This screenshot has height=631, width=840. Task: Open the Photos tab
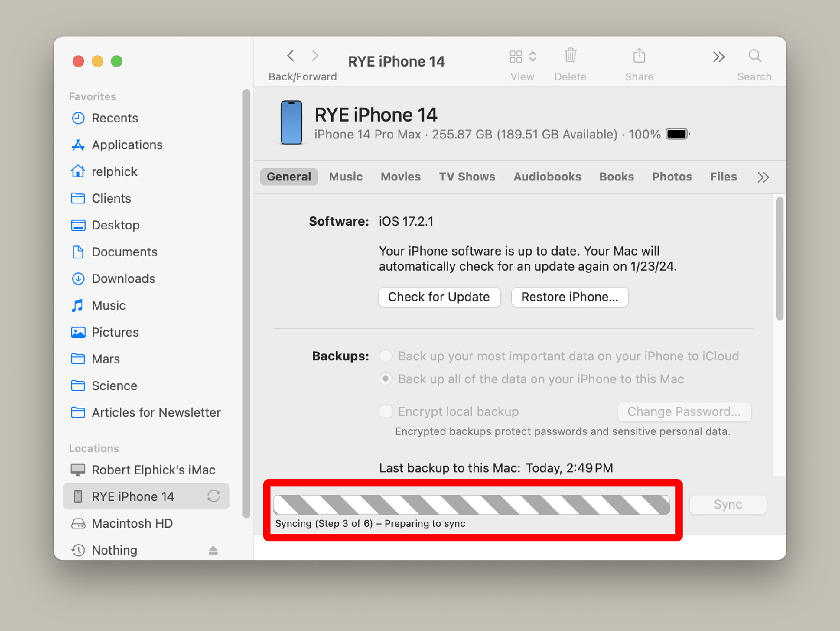tap(672, 177)
